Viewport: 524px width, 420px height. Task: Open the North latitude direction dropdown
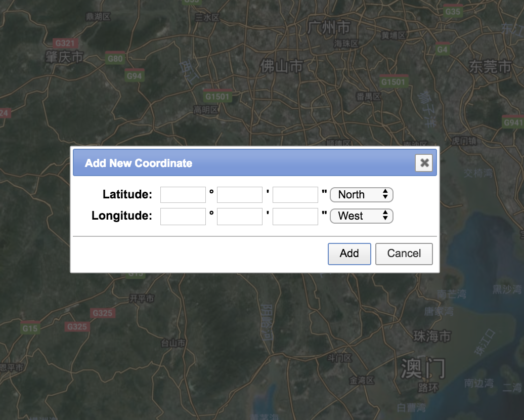(361, 195)
